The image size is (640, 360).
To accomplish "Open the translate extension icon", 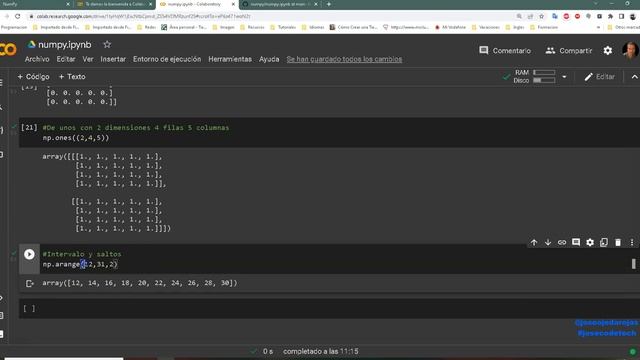I will (x=555, y=16).
